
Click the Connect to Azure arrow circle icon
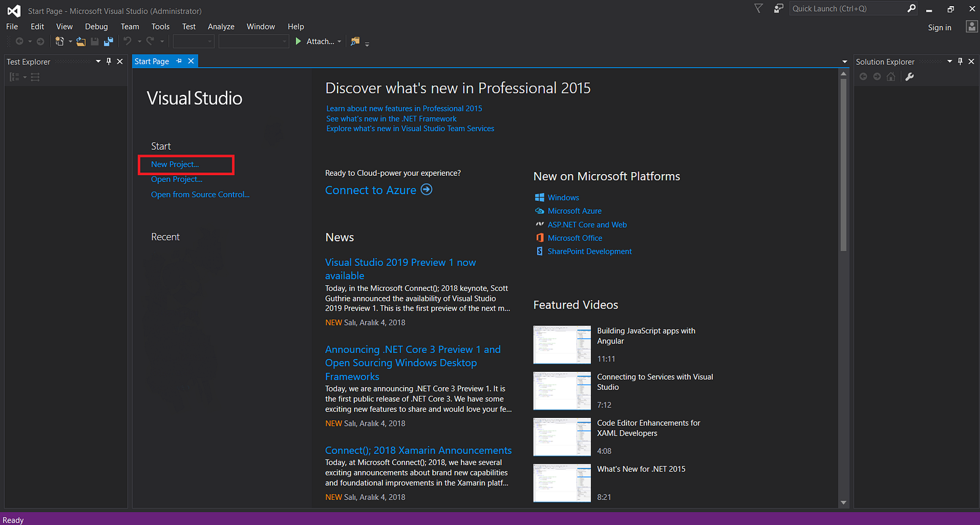point(426,190)
